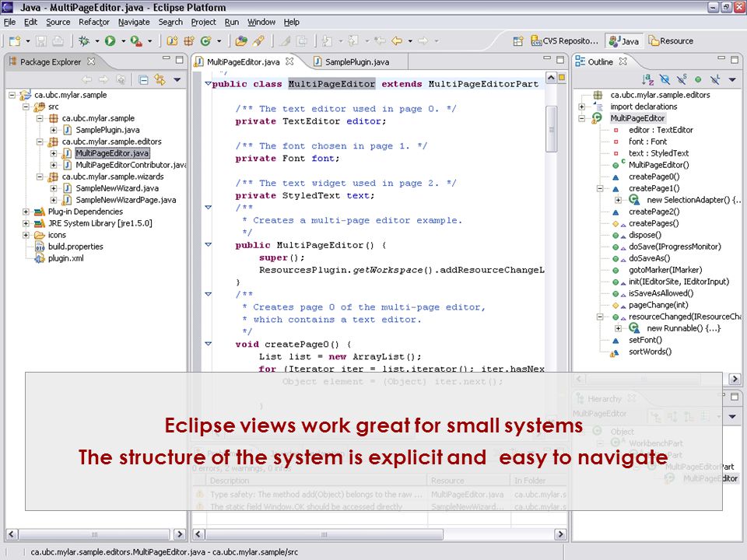Select the Java perspective button
Screen dimensions: 747x560
(624, 41)
